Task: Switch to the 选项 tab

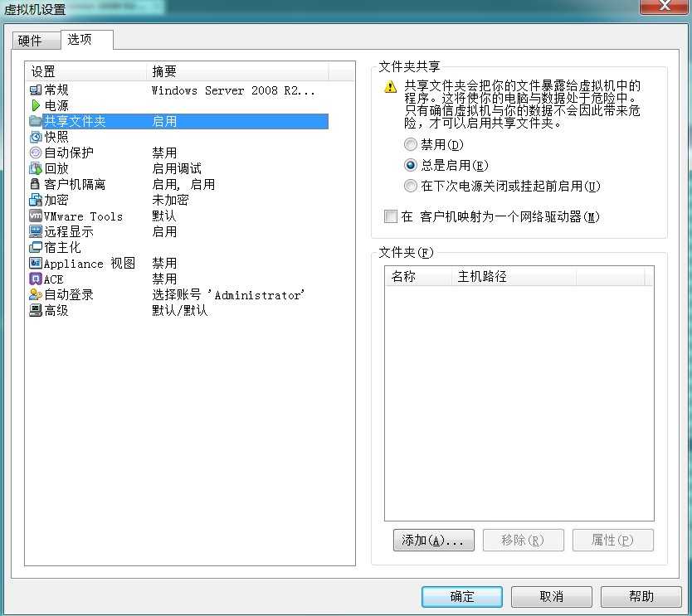Action: pyautogui.click(x=86, y=40)
